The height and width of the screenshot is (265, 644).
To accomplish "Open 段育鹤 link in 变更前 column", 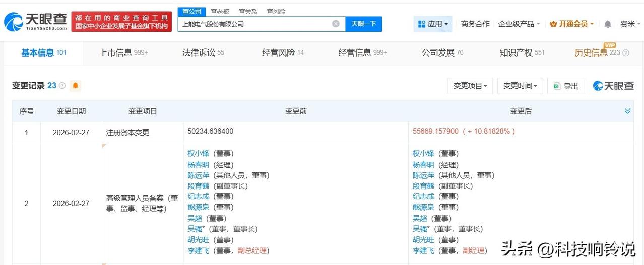I will (x=198, y=186).
